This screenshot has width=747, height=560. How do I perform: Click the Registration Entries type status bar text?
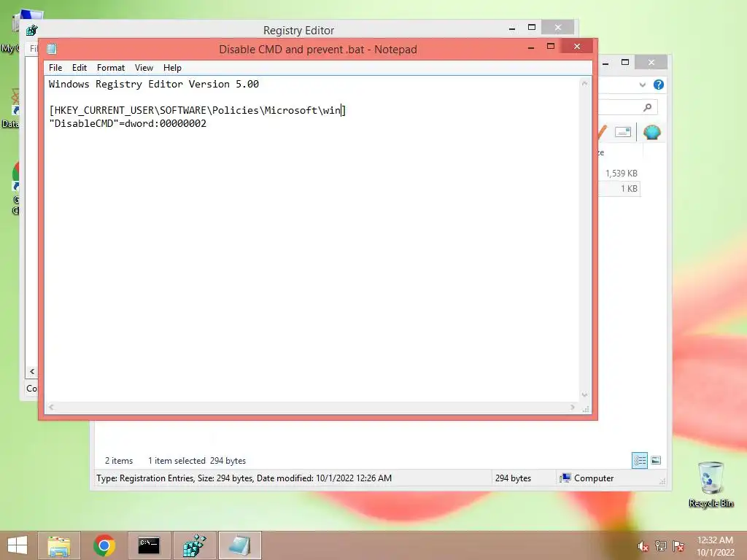tap(244, 478)
